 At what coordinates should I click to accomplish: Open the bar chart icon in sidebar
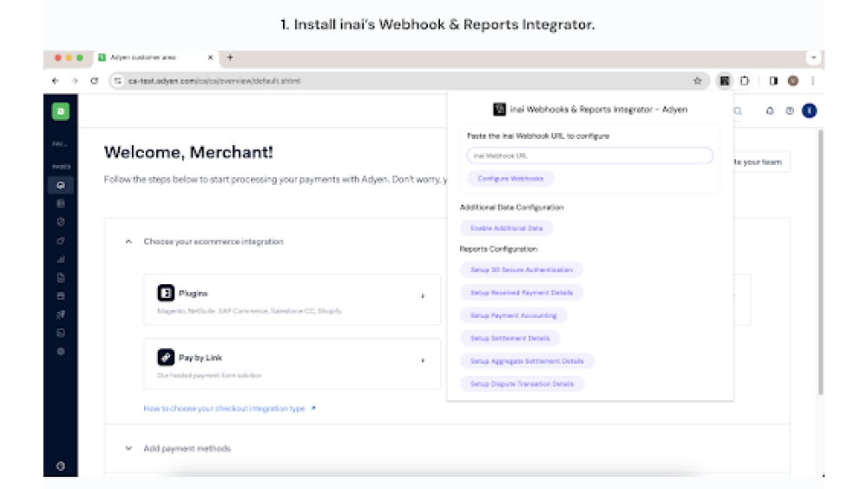(61, 259)
